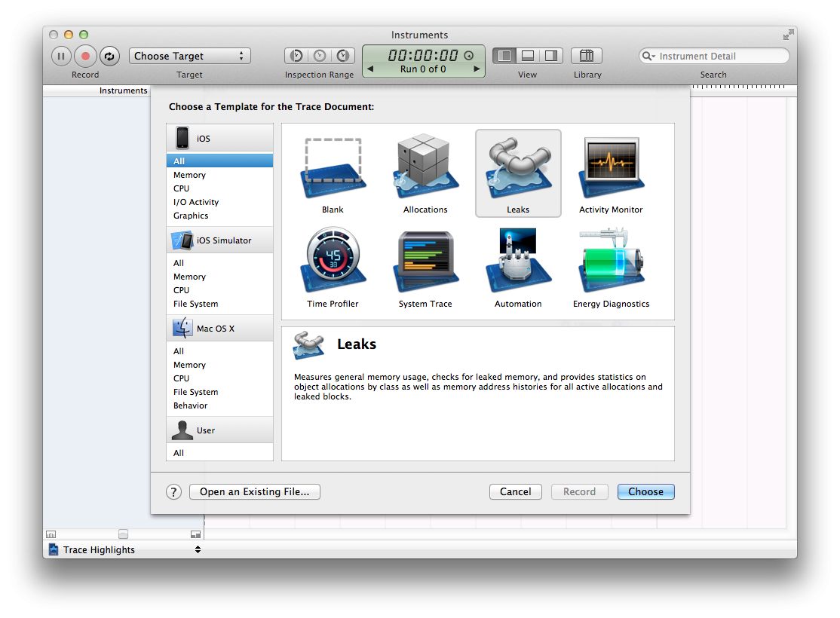Go to previous run arrow
This screenshot has width=840, height=618.
370,69
